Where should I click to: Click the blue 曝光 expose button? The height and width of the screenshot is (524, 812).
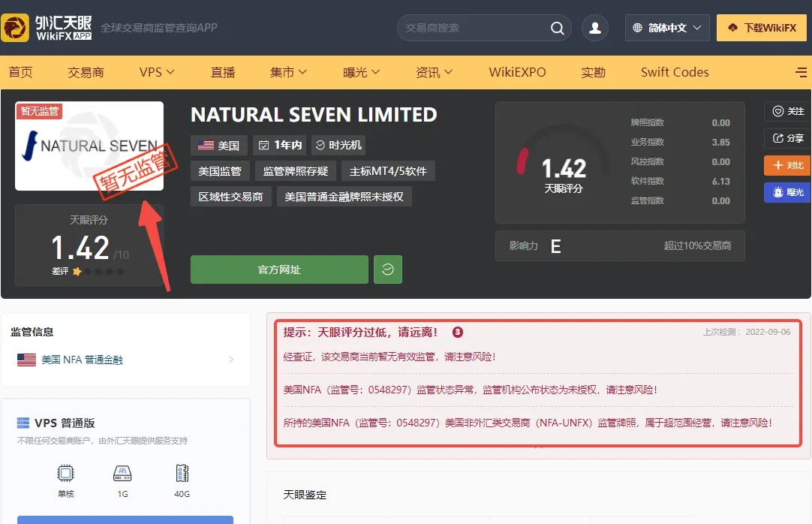788,192
